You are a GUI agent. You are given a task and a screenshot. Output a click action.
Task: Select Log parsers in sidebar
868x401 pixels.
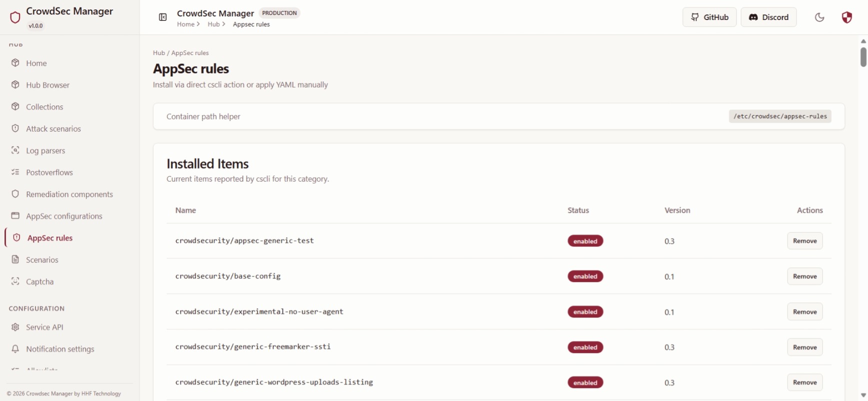click(x=70, y=150)
